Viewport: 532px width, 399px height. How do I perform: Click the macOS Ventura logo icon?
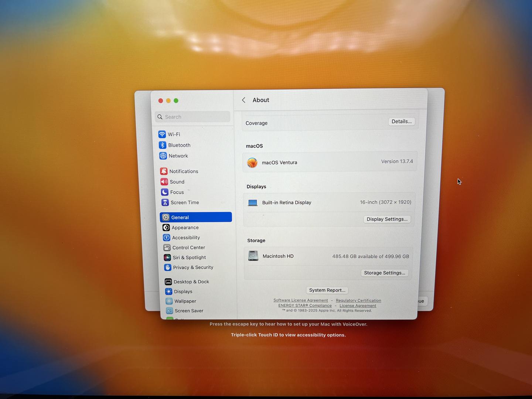[252, 163]
